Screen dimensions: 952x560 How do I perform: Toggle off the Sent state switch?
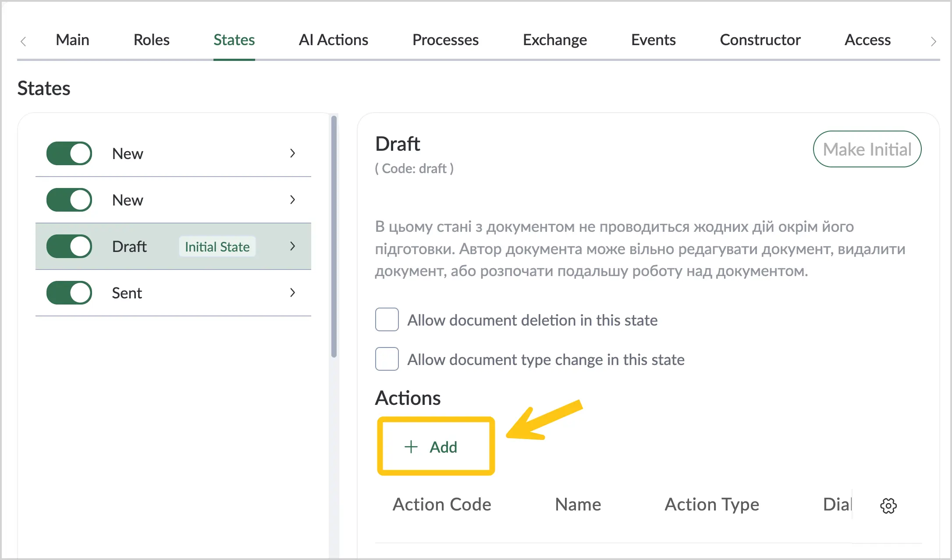[x=69, y=293]
